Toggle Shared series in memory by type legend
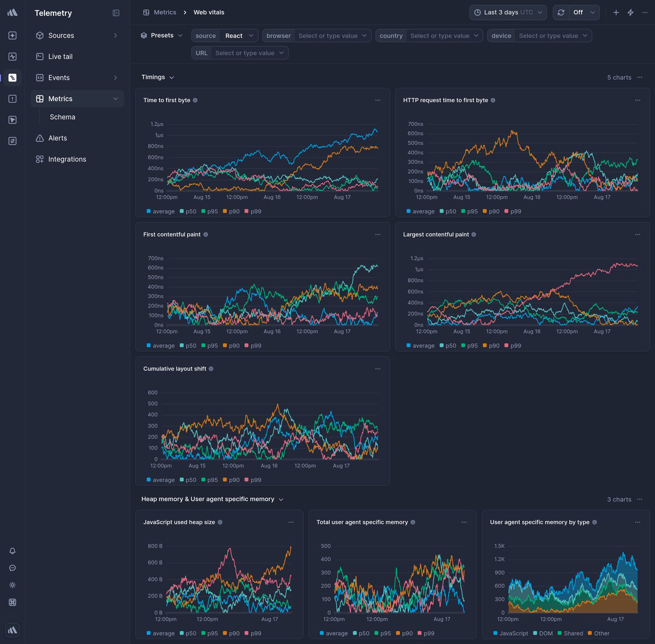 (570, 633)
